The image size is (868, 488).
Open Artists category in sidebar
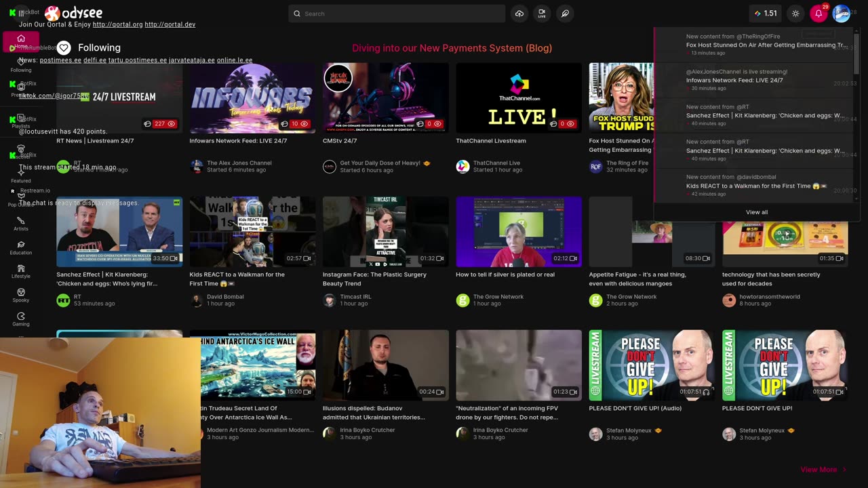tap(21, 224)
